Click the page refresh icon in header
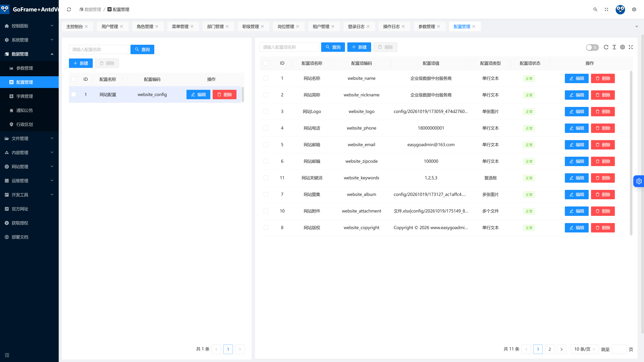Image resolution: width=644 pixels, height=362 pixels. [x=69, y=10]
